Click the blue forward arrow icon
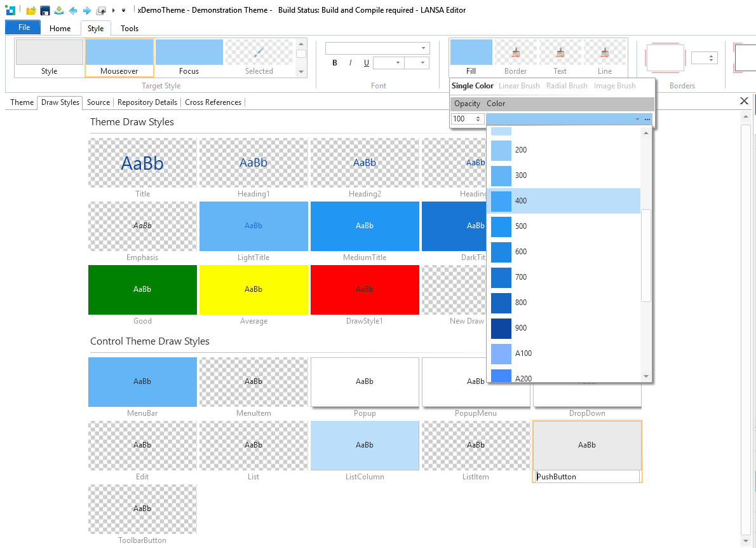The height and width of the screenshot is (548, 756). click(87, 10)
